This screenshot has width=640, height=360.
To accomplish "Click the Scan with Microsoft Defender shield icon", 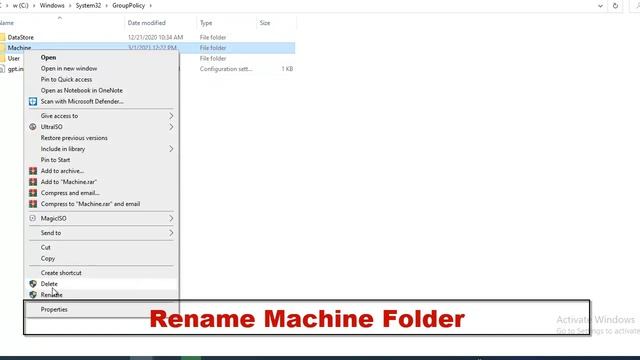I will pyautogui.click(x=33, y=101).
